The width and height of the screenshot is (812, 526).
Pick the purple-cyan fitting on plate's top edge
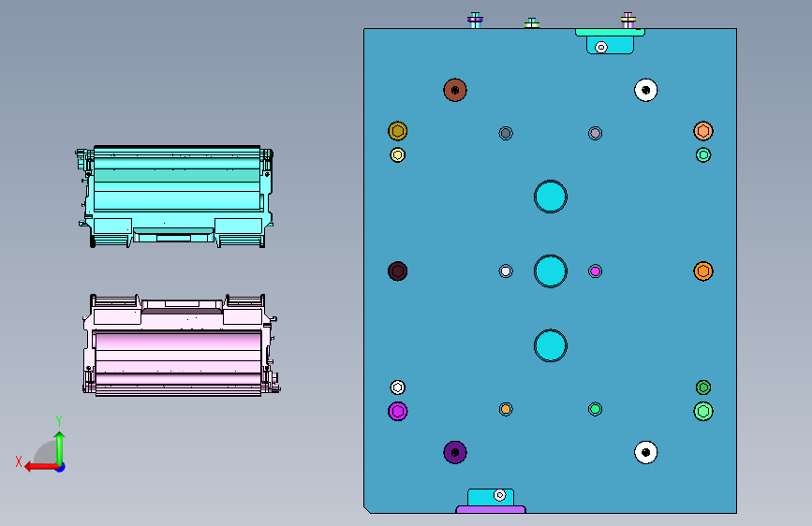pyautogui.click(x=475, y=21)
